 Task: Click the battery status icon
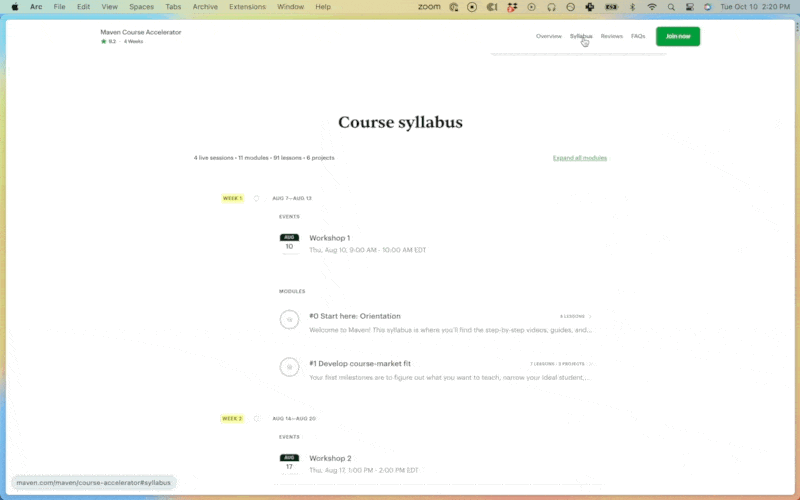[611, 7]
